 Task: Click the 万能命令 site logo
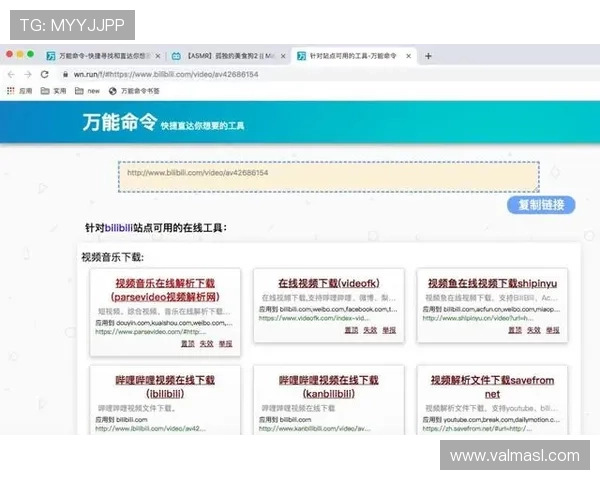(x=120, y=122)
